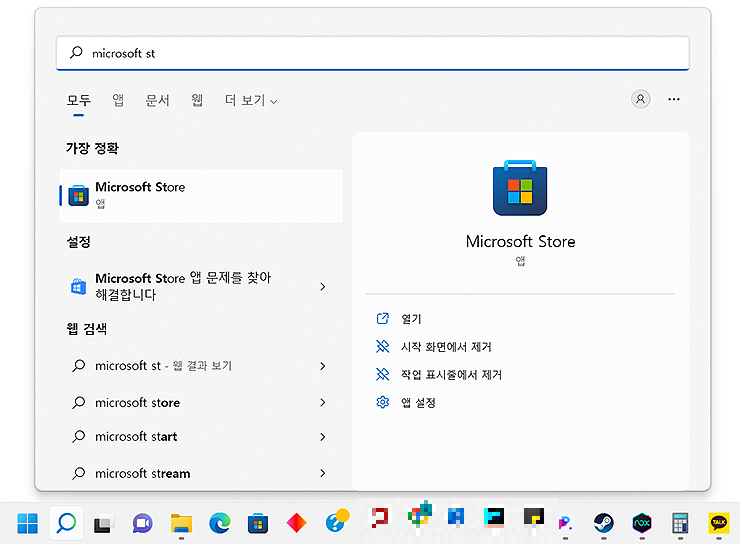Image resolution: width=740 pixels, height=544 pixels.
Task: Click the unpin icon beside 작업 표시줄에서 제거
Action: [383, 375]
